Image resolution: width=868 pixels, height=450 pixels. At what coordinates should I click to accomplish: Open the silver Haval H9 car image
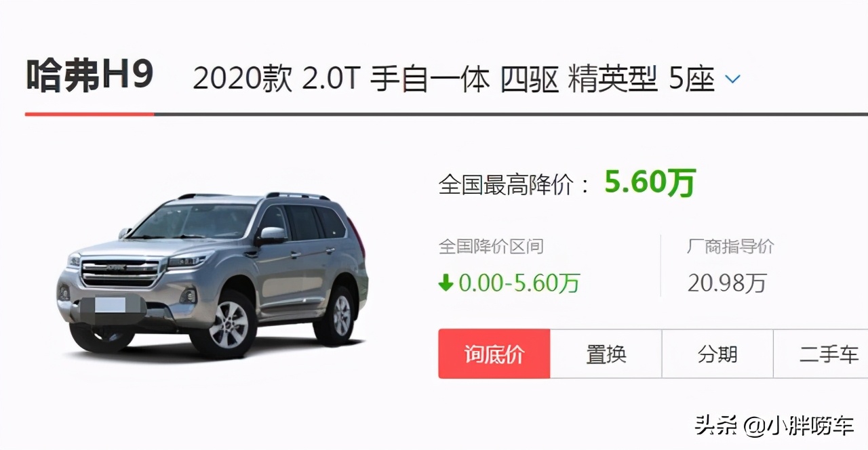pyautogui.click(x=212, y=274)
